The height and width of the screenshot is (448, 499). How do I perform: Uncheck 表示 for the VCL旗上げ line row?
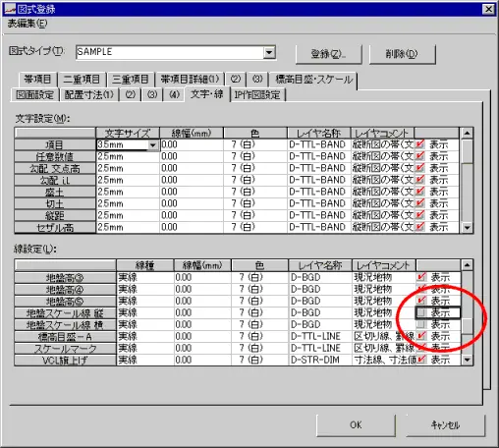pos(421,360)
